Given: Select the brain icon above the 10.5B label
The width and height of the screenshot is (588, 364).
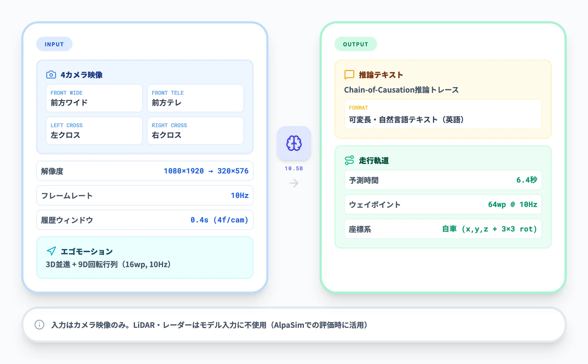Looking at the screenshot, I should tap(294, 143).
